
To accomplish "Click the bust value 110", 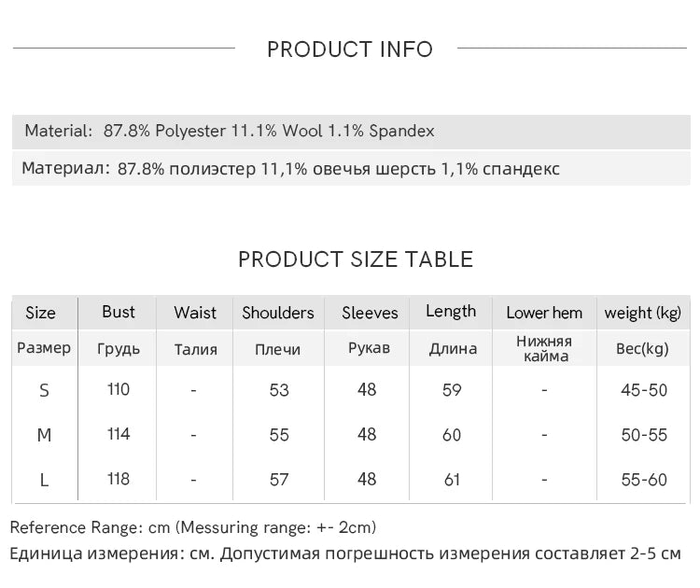I will pos(119,389).
